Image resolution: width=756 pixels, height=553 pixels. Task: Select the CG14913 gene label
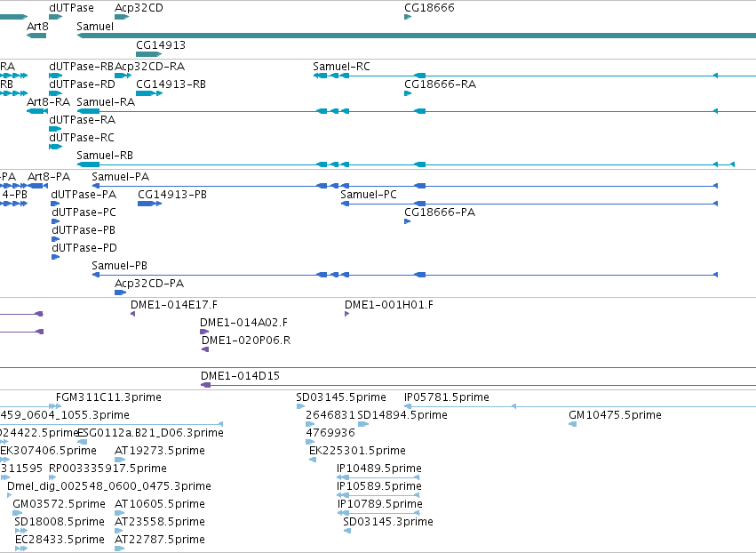pos(161,44)
